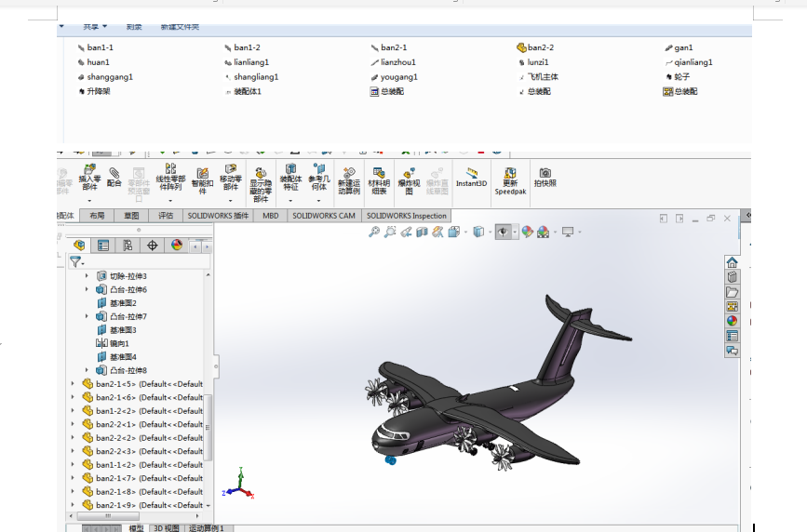Image resolution: width=807 pixels, height=532 pixels.
Task: Click Dynamic Annotation Views icon
Action: [437, 232]
